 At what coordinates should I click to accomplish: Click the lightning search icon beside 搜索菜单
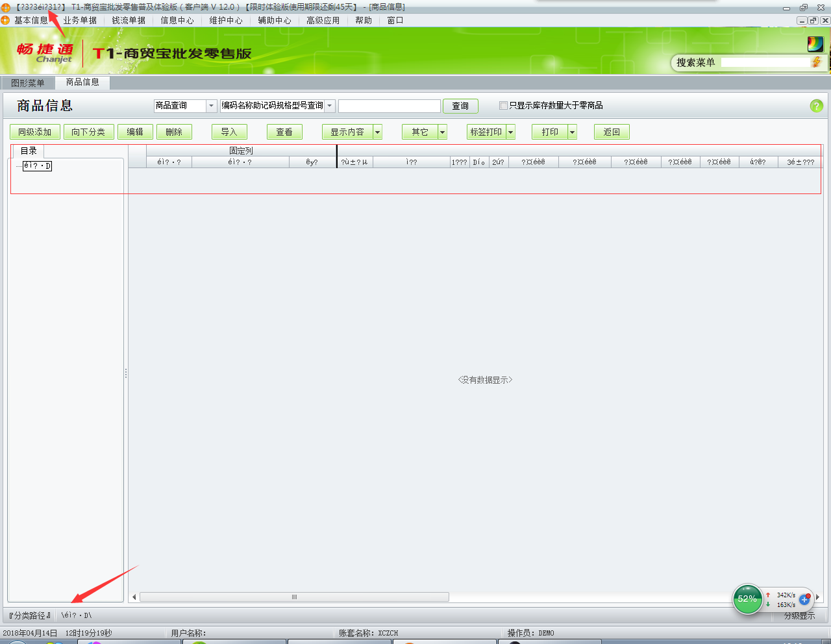pos(816,62)
